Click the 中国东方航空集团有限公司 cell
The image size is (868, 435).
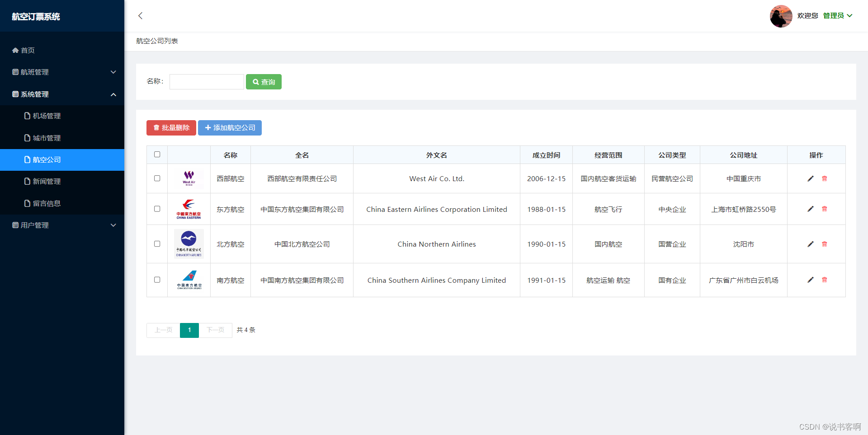coord(302,209)
